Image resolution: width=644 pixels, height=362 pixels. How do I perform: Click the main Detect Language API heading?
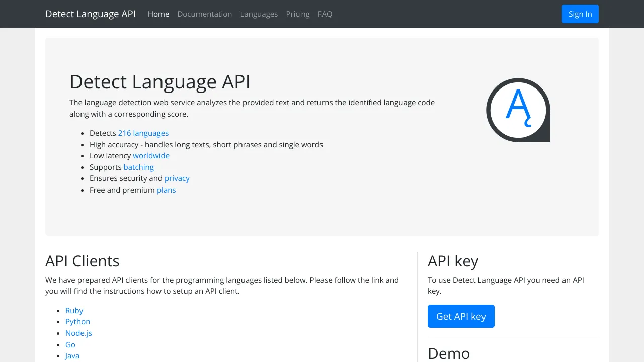[x=160, y=82]
